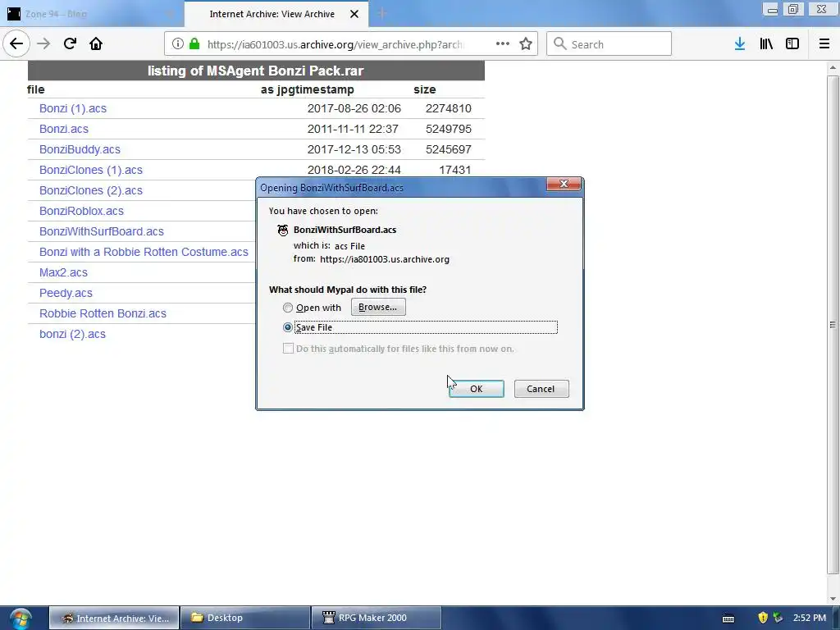Select the Open with radio button
The width and height of the screenshot is (840, 630).
288,308
